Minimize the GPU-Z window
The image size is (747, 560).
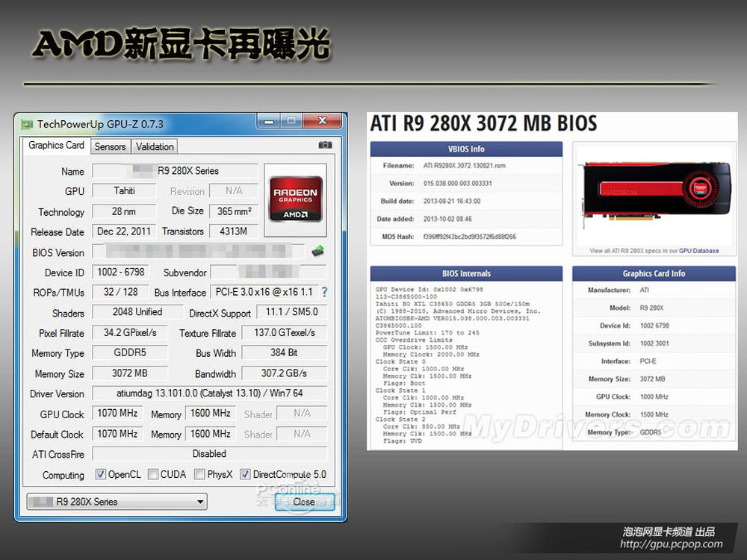click(269, 121)
